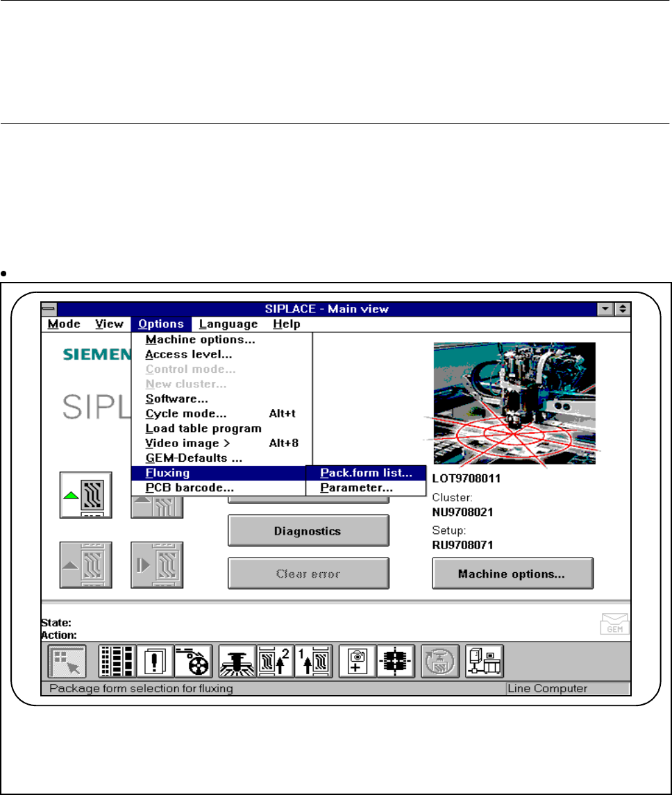Click the cluster value NU9708021
Viewport: 672px width, 795px height.
tap(462, 512)
